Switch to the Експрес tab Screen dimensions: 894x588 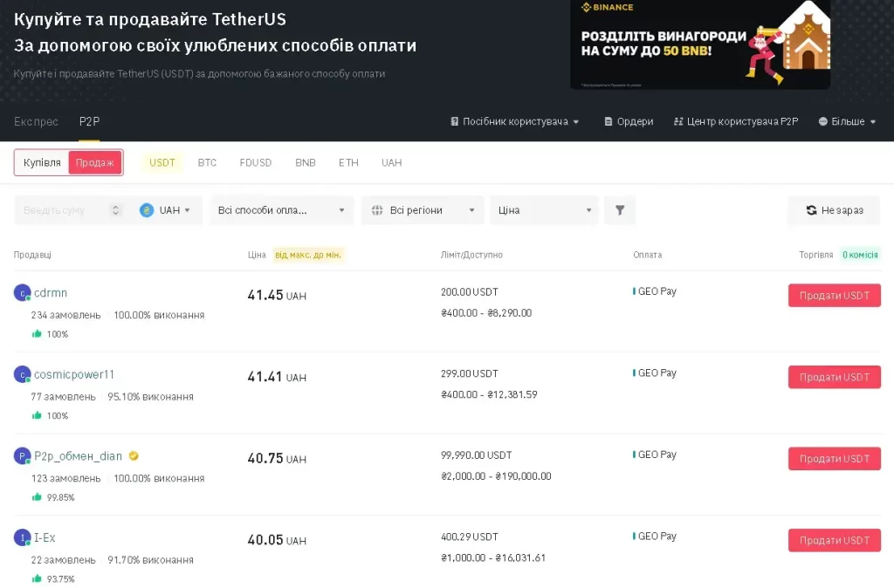click(36, 121)
